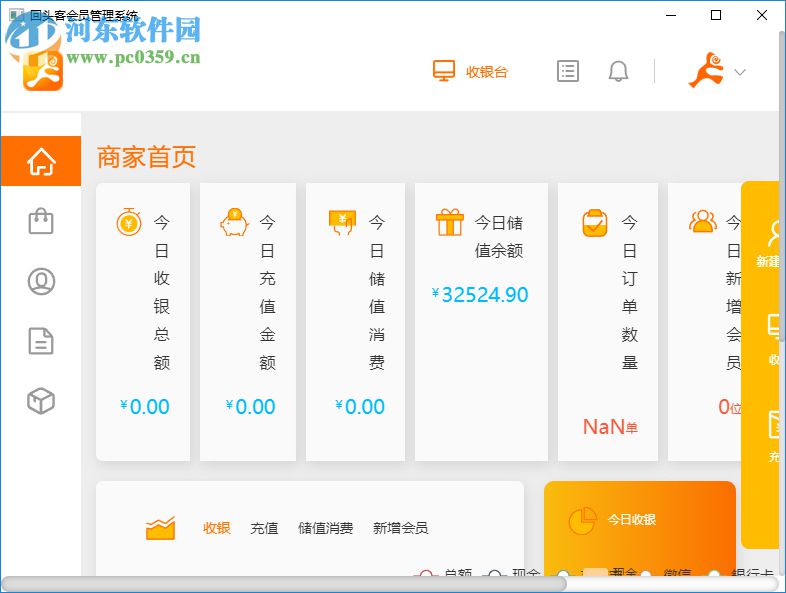Switch to the 充值 chart tab
This screenshot has height=593, width=786.
(264, 528)
